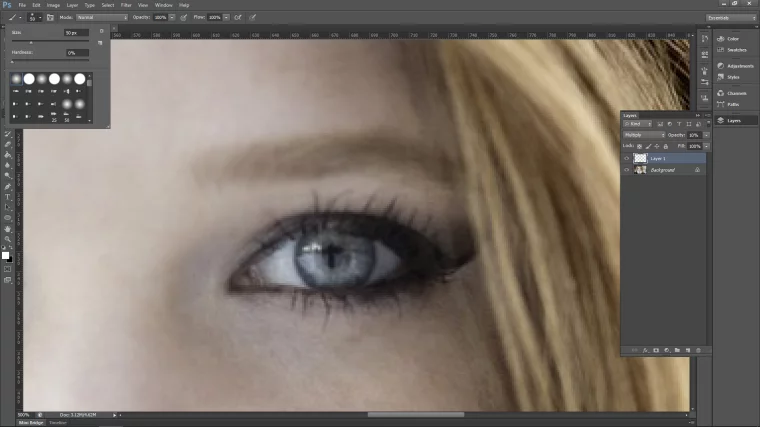This screenshot has width=760, height=427.
Task: Open the Paths panel
Action: point(732,104)
